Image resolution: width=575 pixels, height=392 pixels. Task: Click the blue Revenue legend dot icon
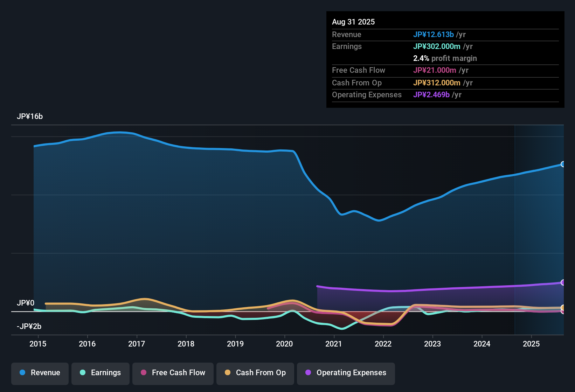(x=22, y=373)
